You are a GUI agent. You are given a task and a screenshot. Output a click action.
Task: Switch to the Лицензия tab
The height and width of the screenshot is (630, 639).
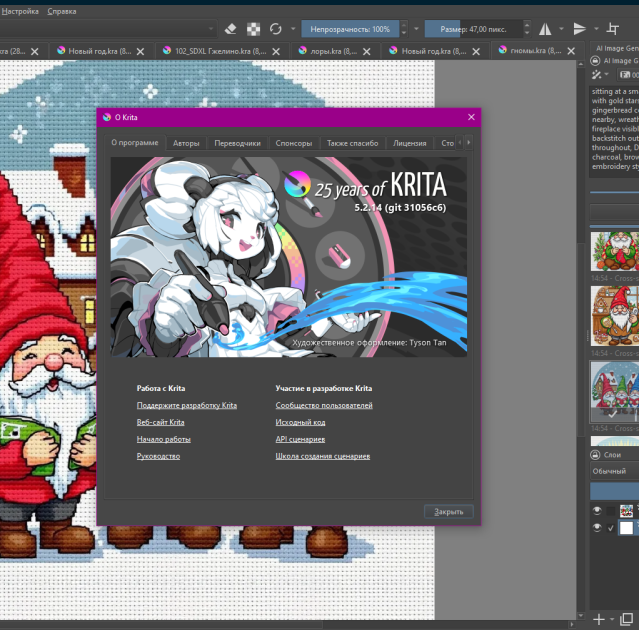coord(410,143)
